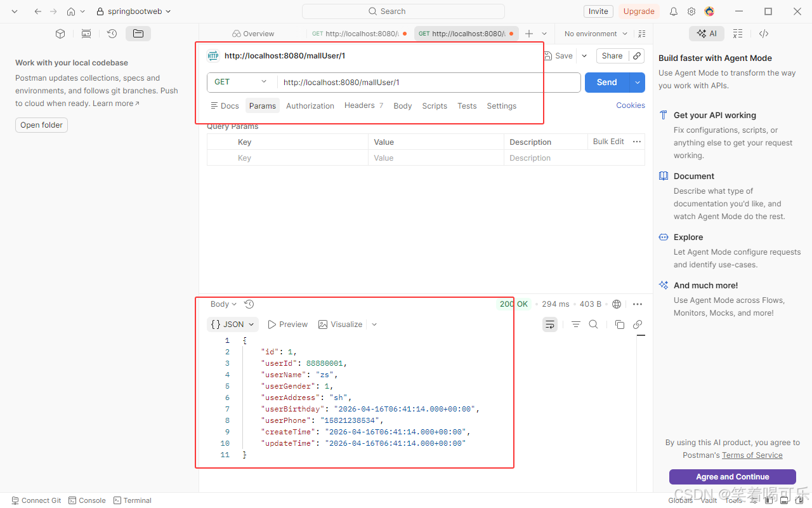Change the GET method dropdown

coord(242,82)
